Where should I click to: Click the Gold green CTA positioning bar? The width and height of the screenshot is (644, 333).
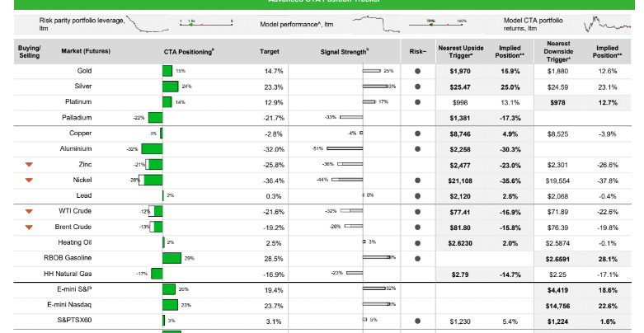[x=167, y=71]
